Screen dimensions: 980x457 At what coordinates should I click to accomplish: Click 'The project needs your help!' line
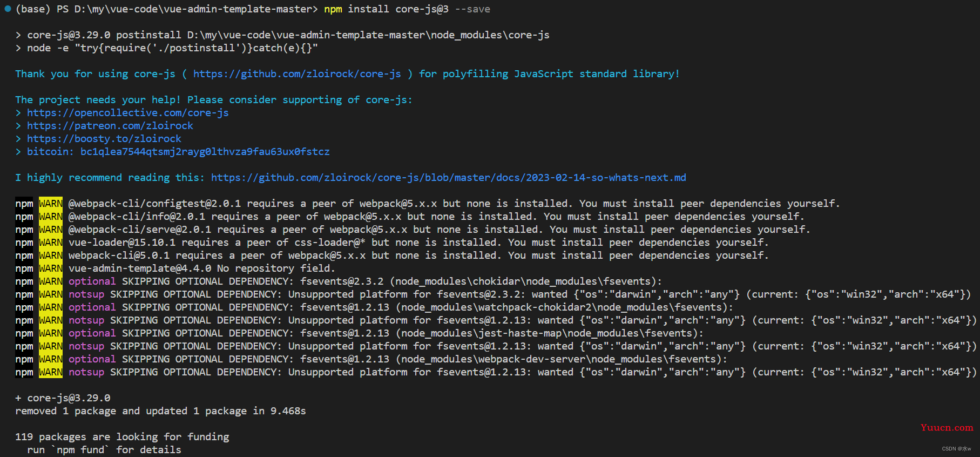(x=214, y=100)
